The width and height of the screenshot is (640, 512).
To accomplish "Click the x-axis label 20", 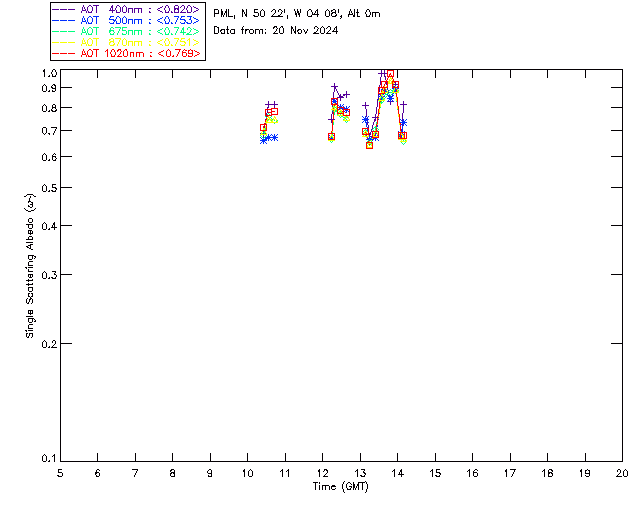I will coord(622,473).
